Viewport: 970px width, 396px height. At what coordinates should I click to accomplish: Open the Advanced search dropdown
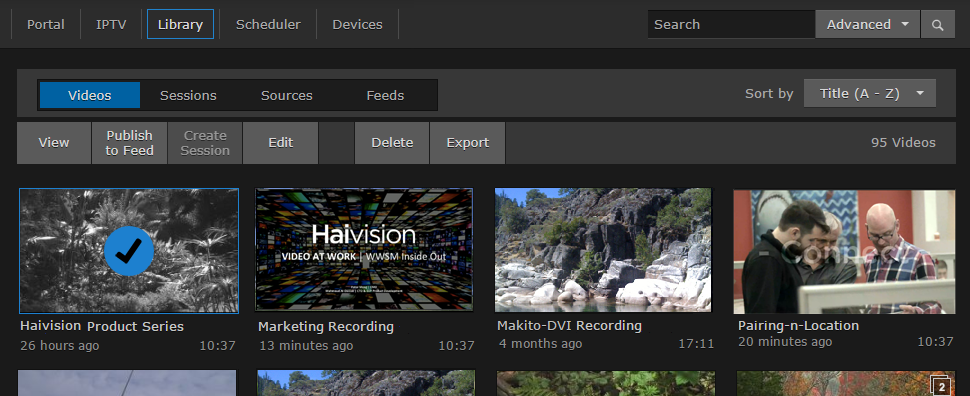point(867,25)
